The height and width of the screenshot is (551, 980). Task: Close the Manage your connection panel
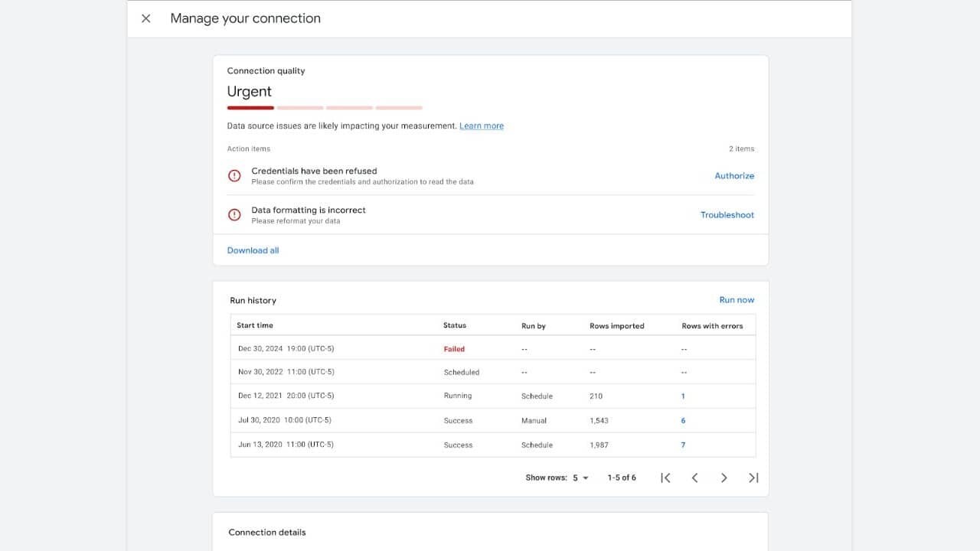click(146, 18)
